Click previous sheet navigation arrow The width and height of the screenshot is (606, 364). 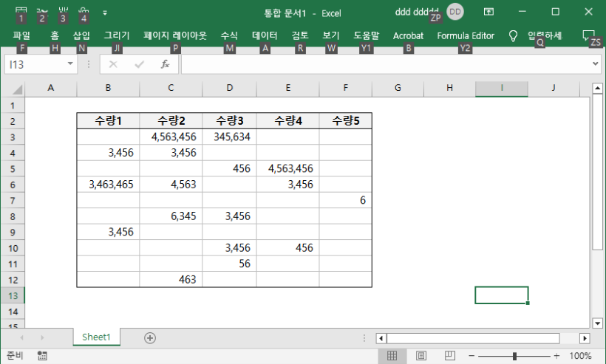tap(22, 337)
